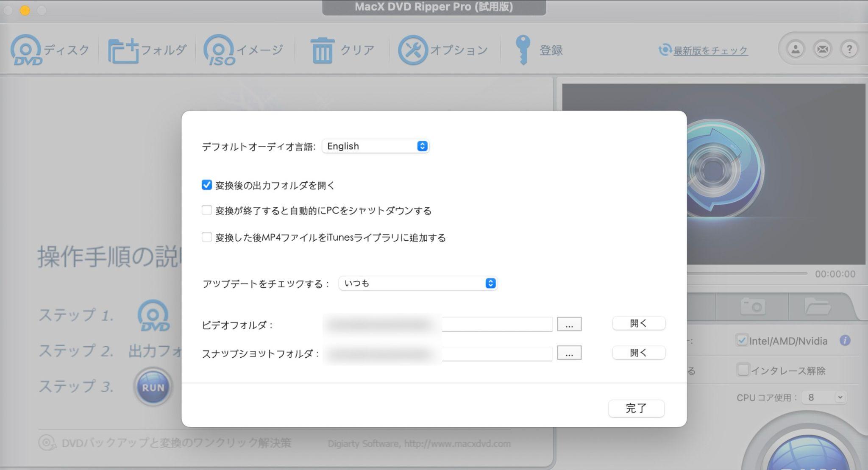Viewport: 868px width, 470px height.
Task: Open the アップデートをチェックする いつも dropdown
Action: click(417, 283)
